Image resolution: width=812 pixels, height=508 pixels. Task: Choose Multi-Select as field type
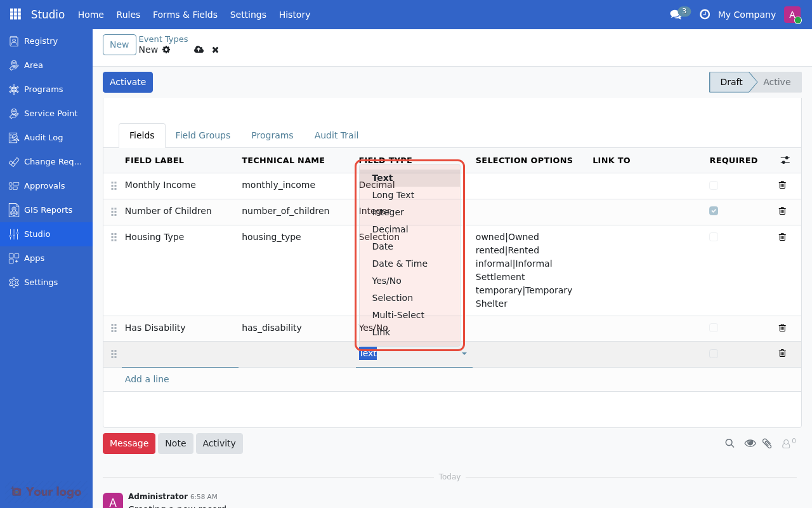pyautogui.click(x=398, y=314)
